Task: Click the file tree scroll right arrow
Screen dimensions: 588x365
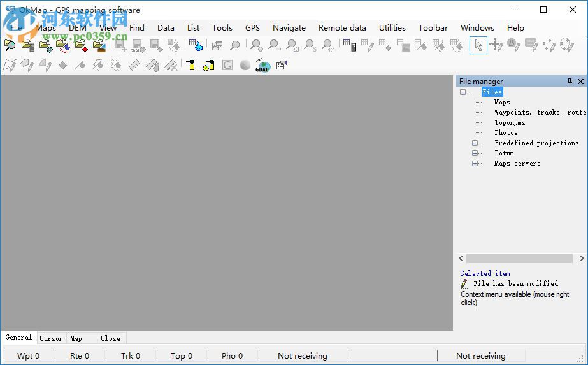Action: coord(582,258)
